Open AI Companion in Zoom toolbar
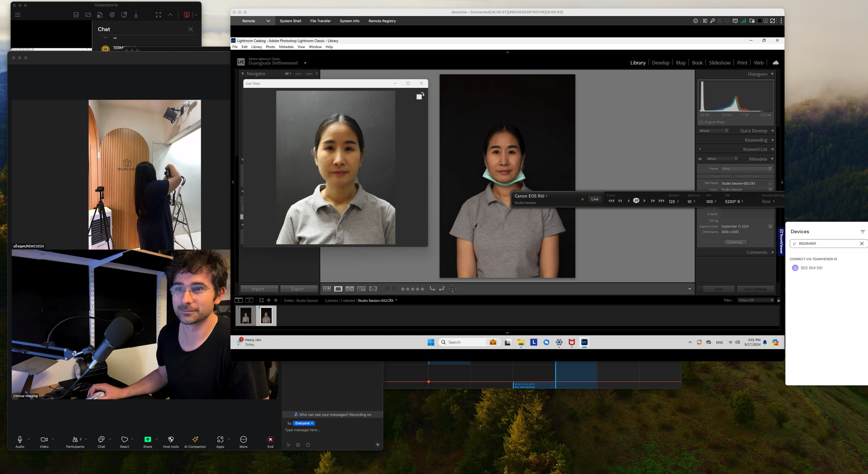 coord(195,440)
